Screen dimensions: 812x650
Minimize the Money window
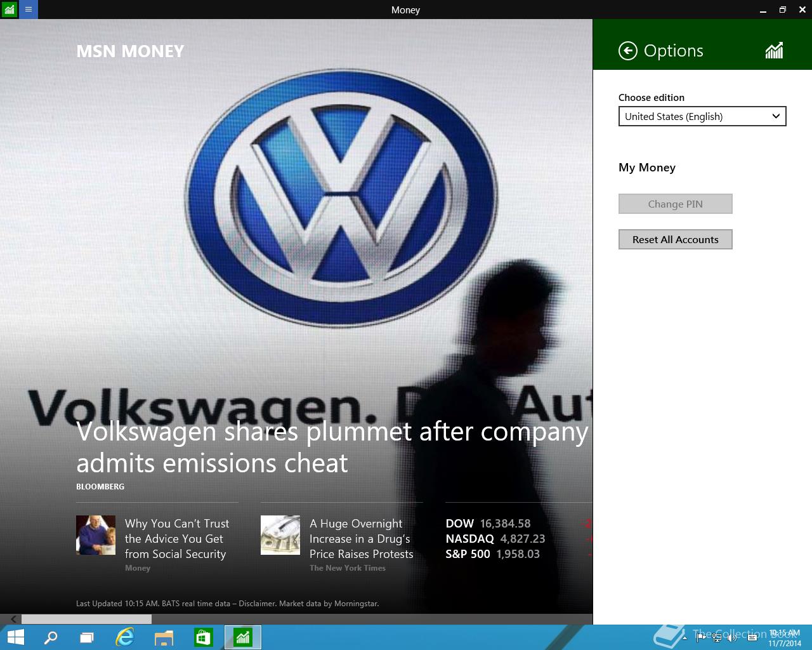763,10
